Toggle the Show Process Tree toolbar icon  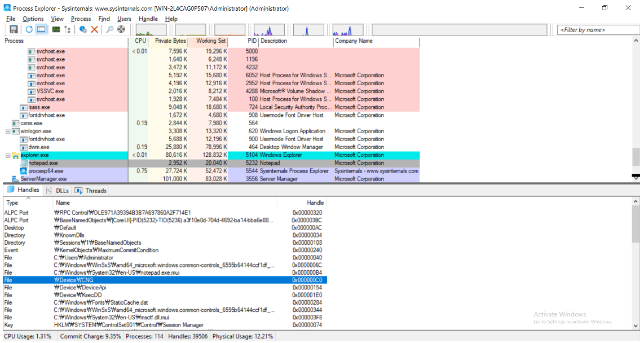[67, 29]
